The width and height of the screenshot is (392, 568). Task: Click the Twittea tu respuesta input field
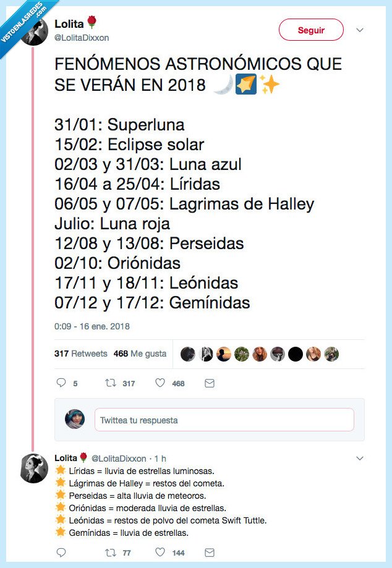(224, 420)
